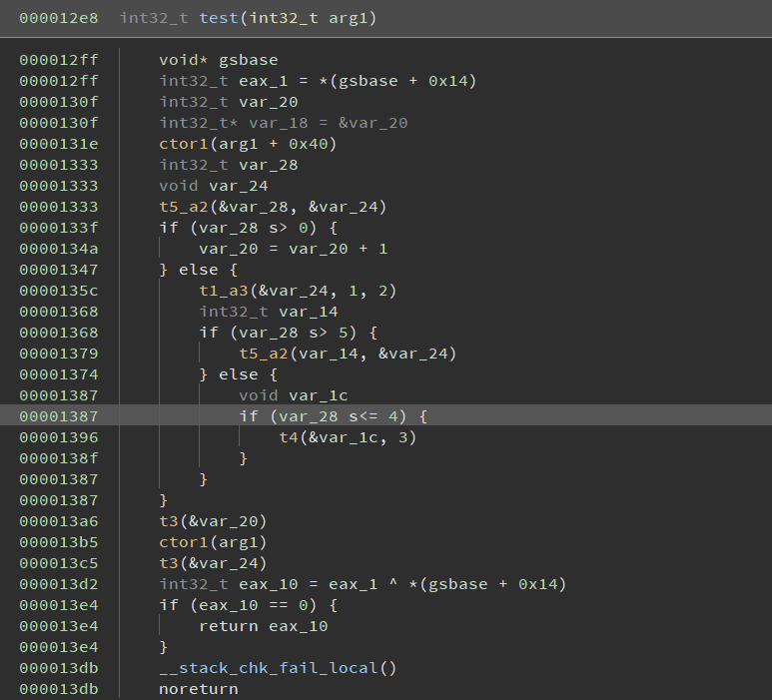Go to the t1_a3 function call
The width and height of the screenshot is (772, 700).
point(298,291)
